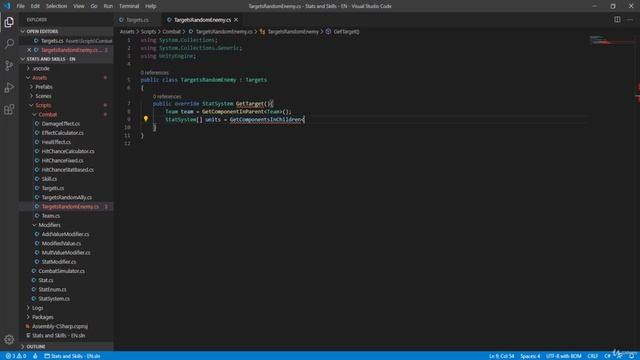Open the Help menu

click(x=151, y=6)
